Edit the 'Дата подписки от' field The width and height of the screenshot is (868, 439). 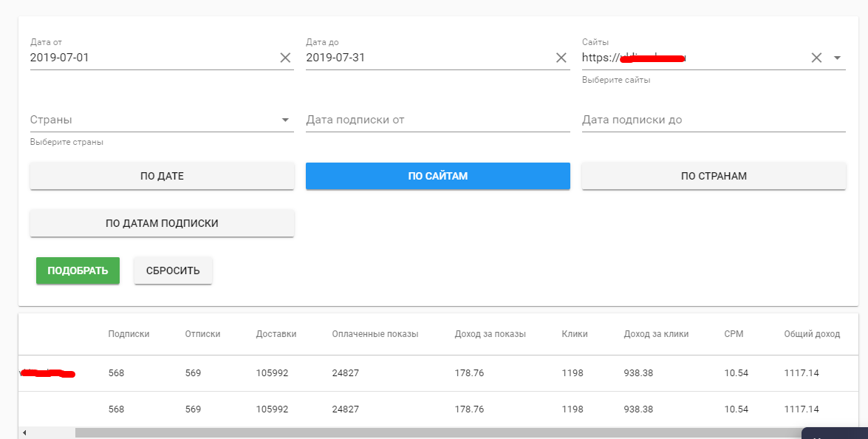click(x=438, y=120)
